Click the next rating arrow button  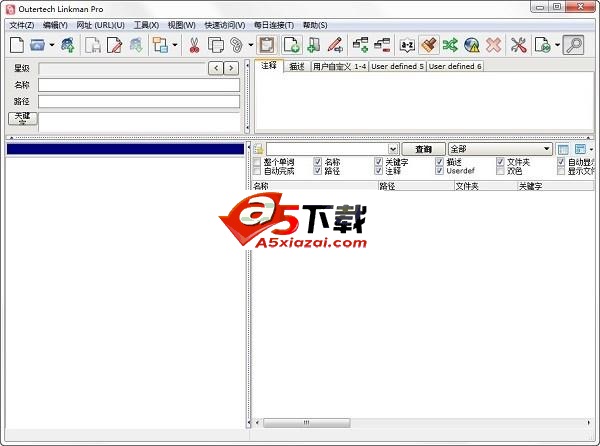[x=231, y=68]
